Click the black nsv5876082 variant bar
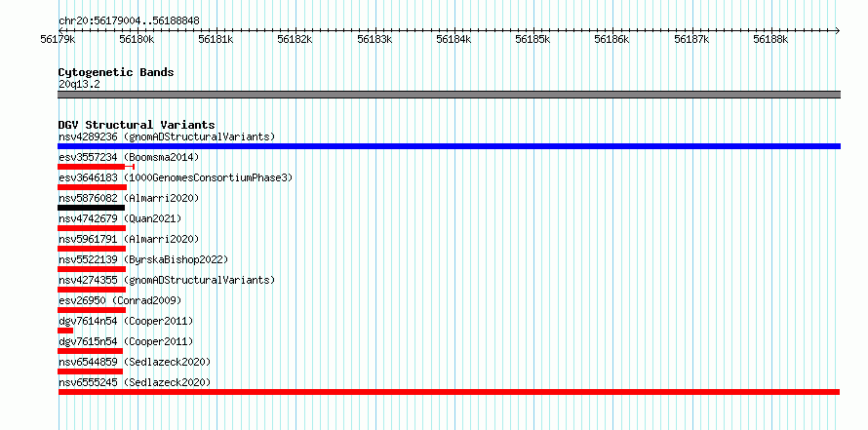 (x=91, y=208)
